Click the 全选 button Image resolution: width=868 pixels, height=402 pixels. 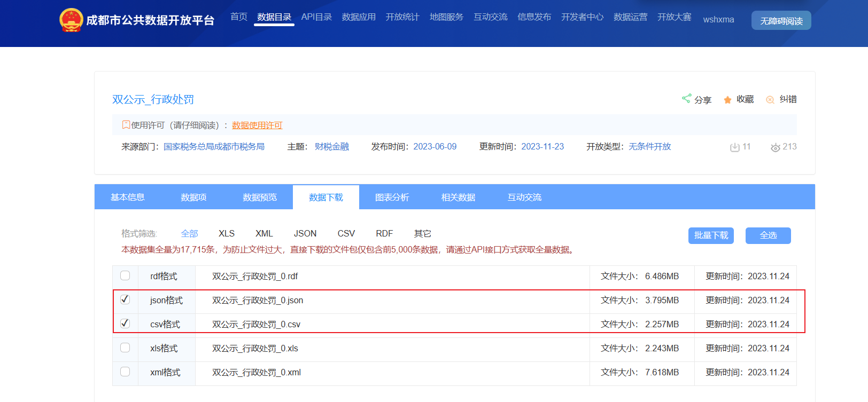(768, 235)
